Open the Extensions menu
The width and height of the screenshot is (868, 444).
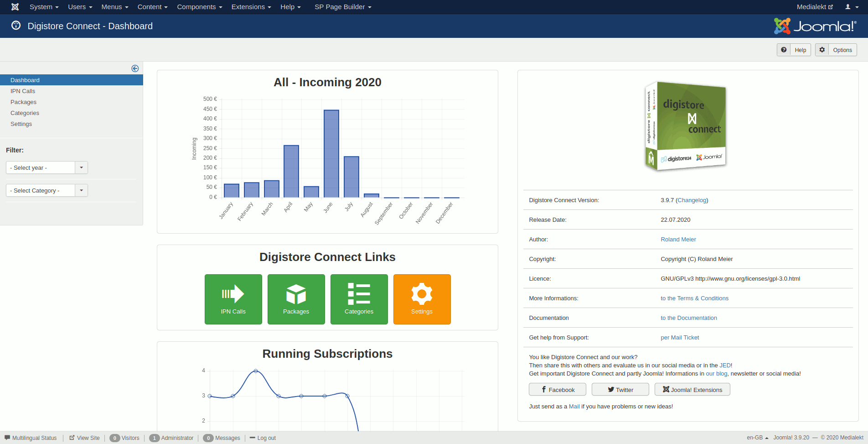251,7
